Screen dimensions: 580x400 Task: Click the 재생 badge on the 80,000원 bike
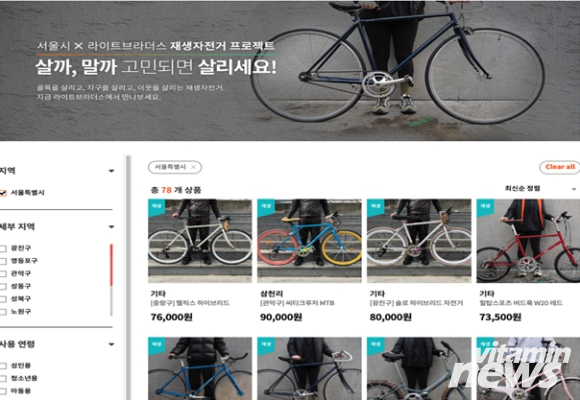[x=375, y=206]
